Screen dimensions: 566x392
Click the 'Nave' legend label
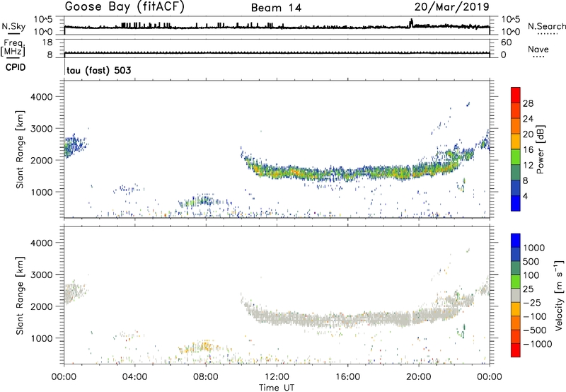[538, 49]
